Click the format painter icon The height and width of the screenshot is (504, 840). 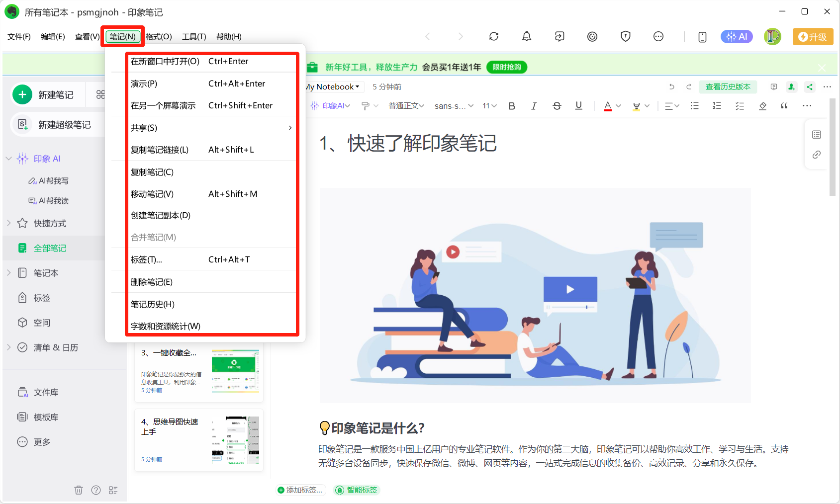[x=366, y=106]
